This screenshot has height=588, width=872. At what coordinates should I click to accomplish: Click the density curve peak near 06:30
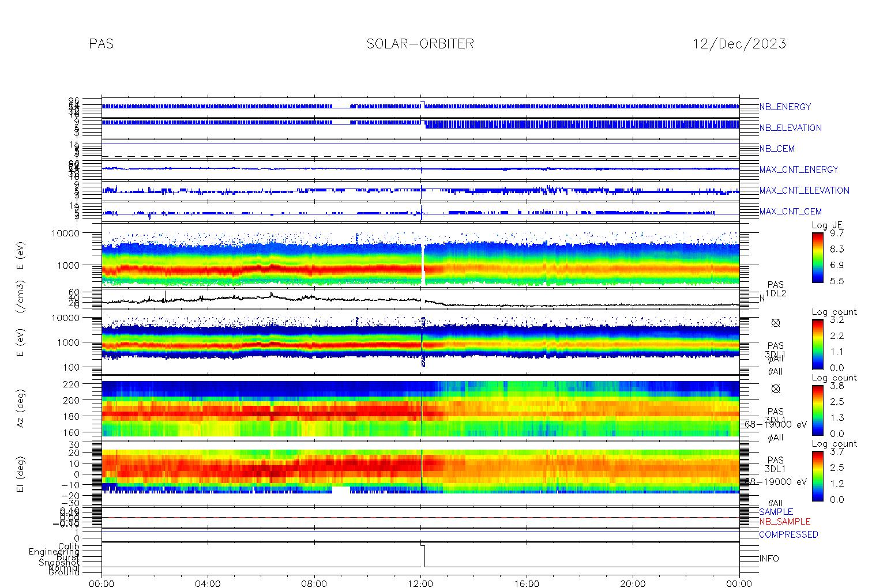coord(272,294)
